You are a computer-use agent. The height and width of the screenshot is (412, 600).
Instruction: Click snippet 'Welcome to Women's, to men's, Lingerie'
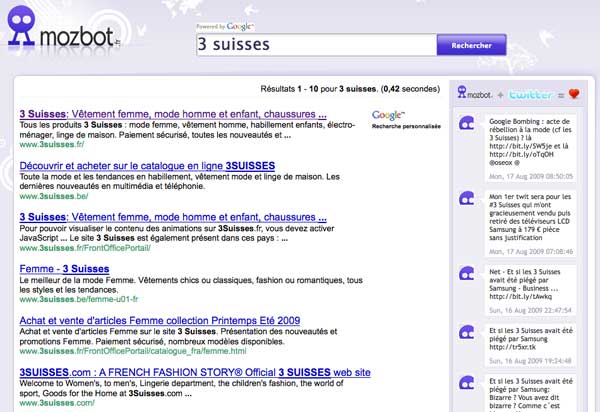[181, 388]
